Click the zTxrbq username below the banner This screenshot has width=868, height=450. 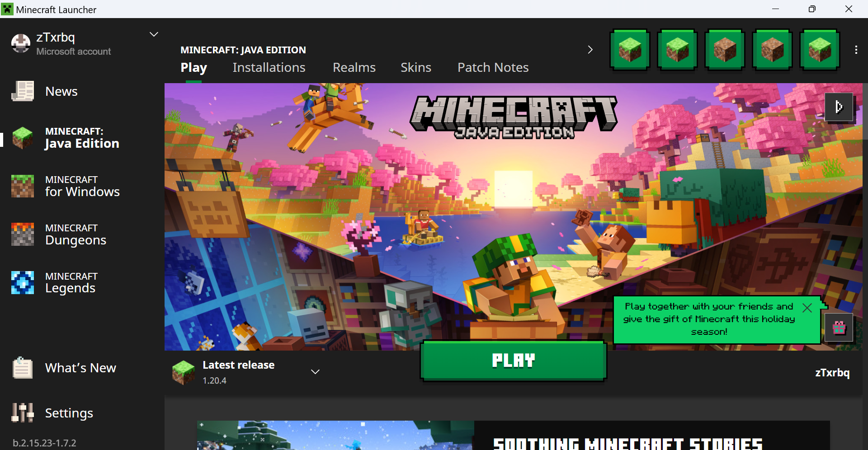[832, 373]
